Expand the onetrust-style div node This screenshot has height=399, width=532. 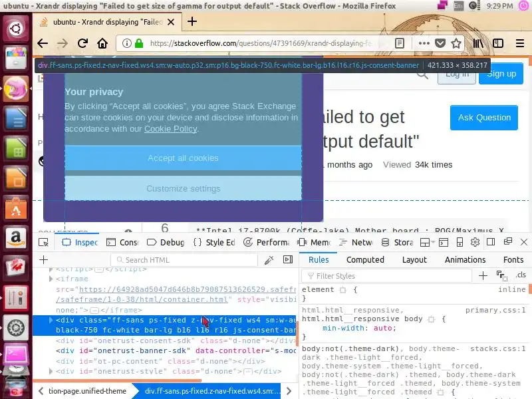point(51,371)
